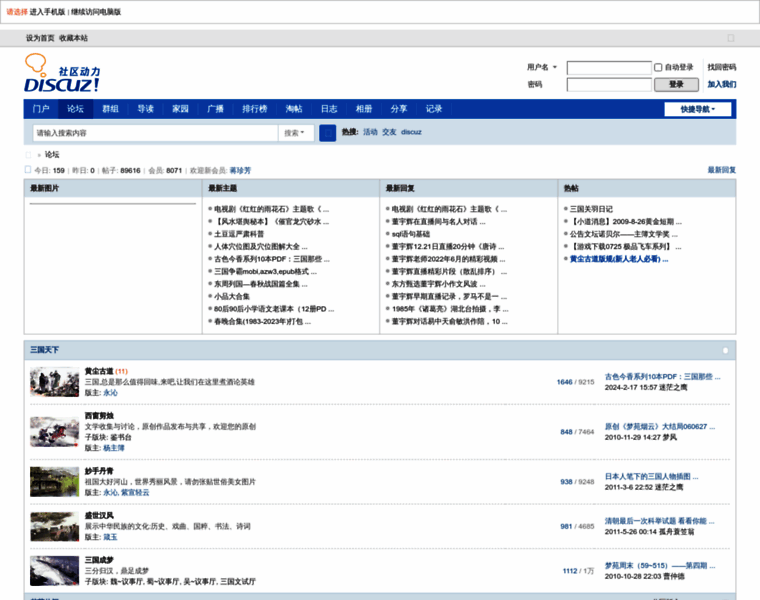The image size is (760, 600).
Task: Open the 西窗剪烛 forum image
Action: pyautogui.click(x=54, y=430)
